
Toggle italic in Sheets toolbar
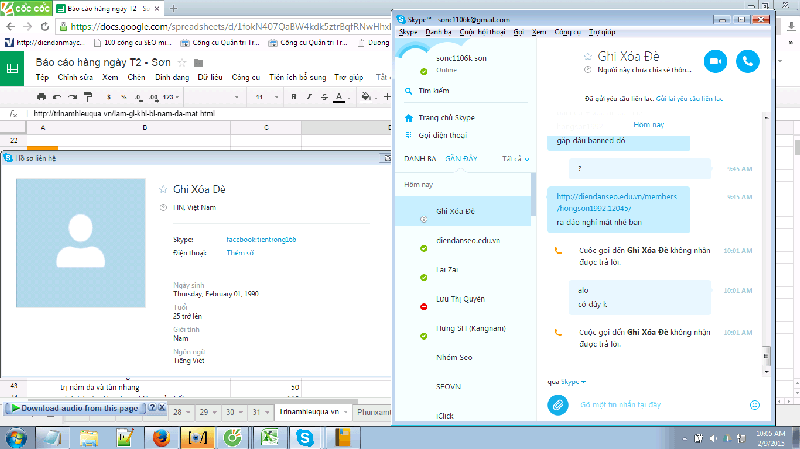[x=309, y=96]
